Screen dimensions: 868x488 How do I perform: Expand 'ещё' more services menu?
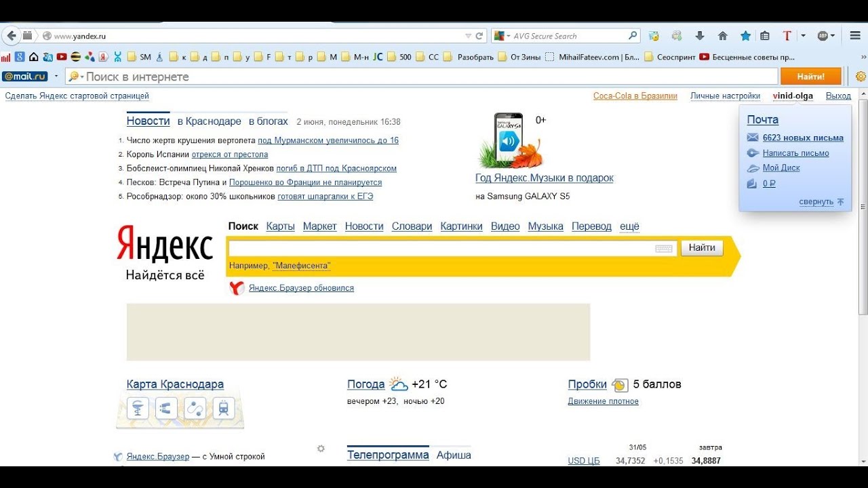click(629, 226)
